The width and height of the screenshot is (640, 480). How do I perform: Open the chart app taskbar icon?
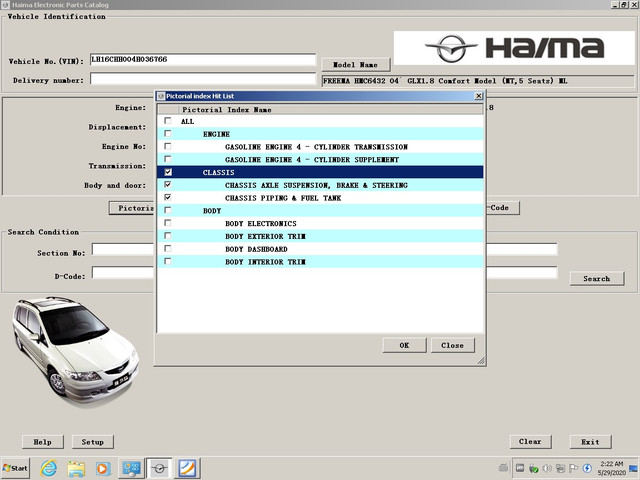[187, 468]
